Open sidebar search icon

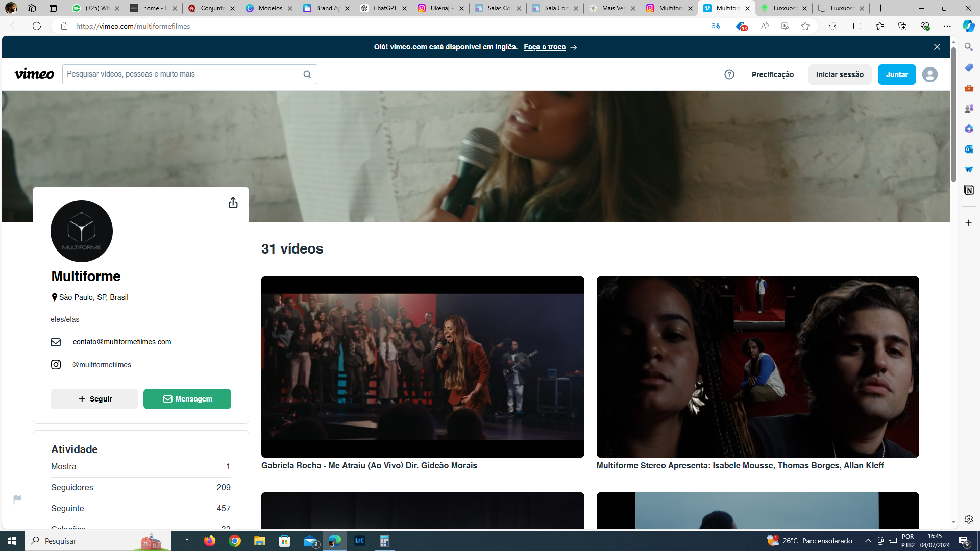click(969, 47)
